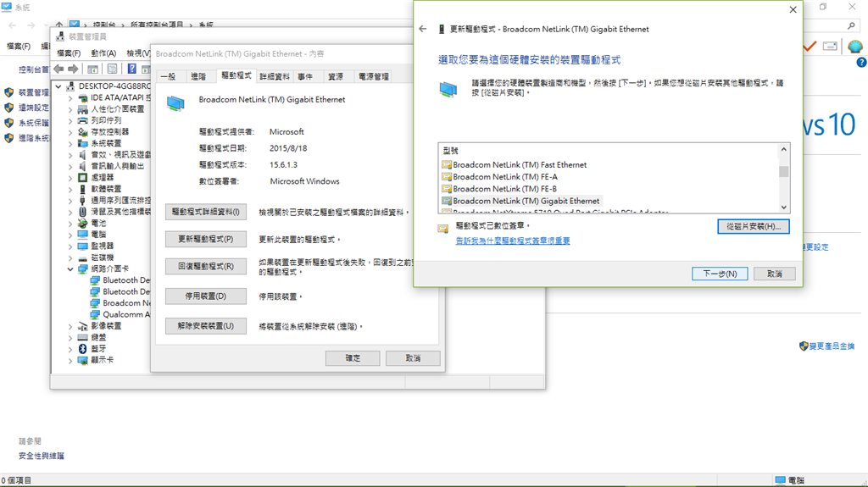Collapse the DESKTOP-4GG88RC root node

(58, 86)
